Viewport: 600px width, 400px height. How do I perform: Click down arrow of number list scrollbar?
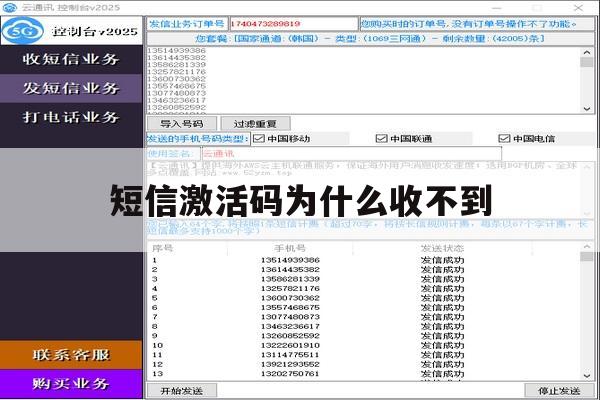587,109
